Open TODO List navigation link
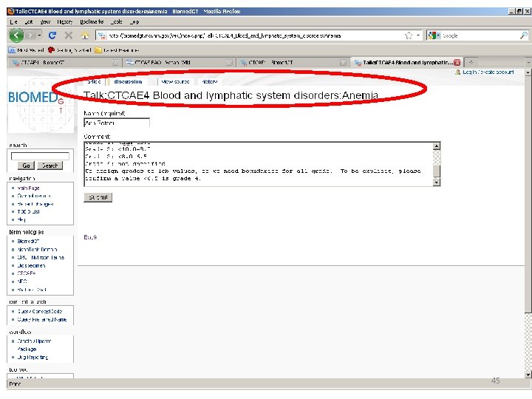 coord(29,211)
